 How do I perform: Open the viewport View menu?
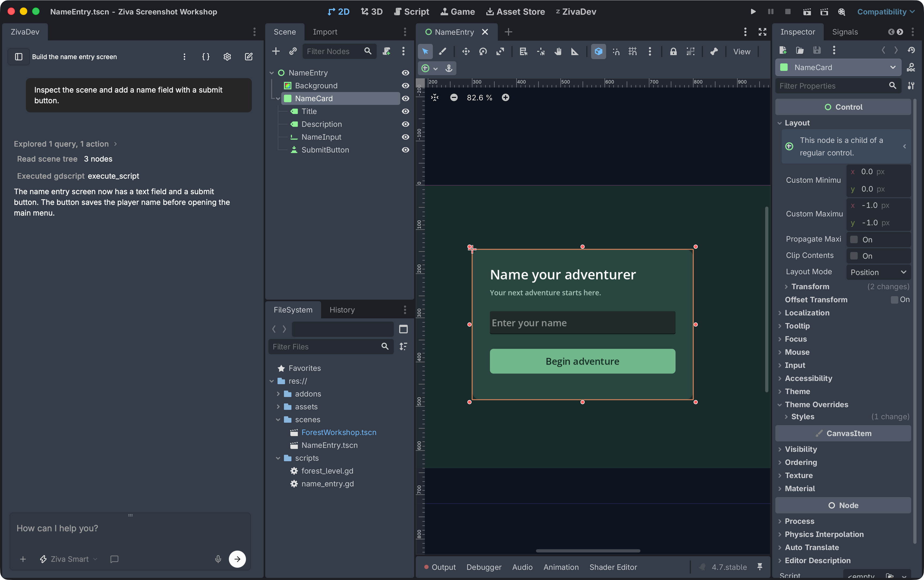[742, 51]
